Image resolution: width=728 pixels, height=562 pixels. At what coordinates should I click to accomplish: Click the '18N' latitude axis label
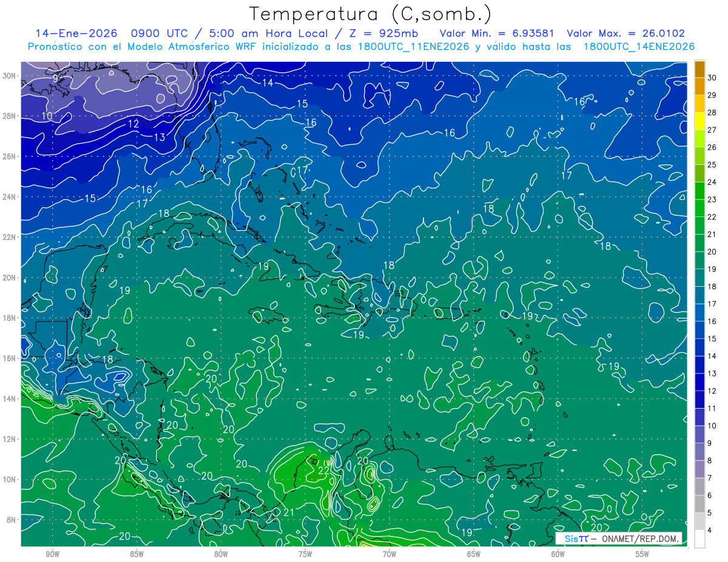click(10, 318)
